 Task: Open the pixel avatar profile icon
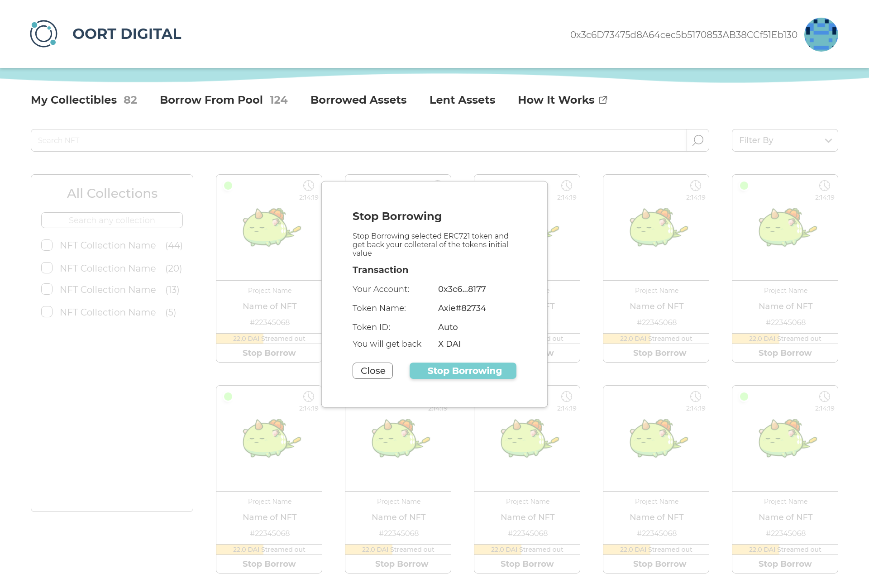[x=821, y=34]
